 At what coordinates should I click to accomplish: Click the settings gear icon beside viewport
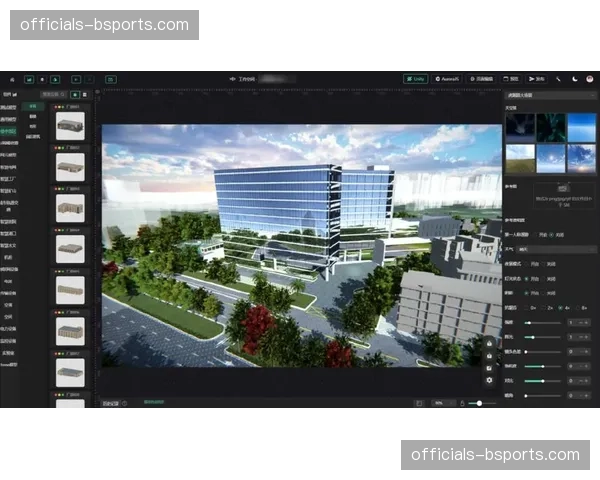click(x=489, y=380)
